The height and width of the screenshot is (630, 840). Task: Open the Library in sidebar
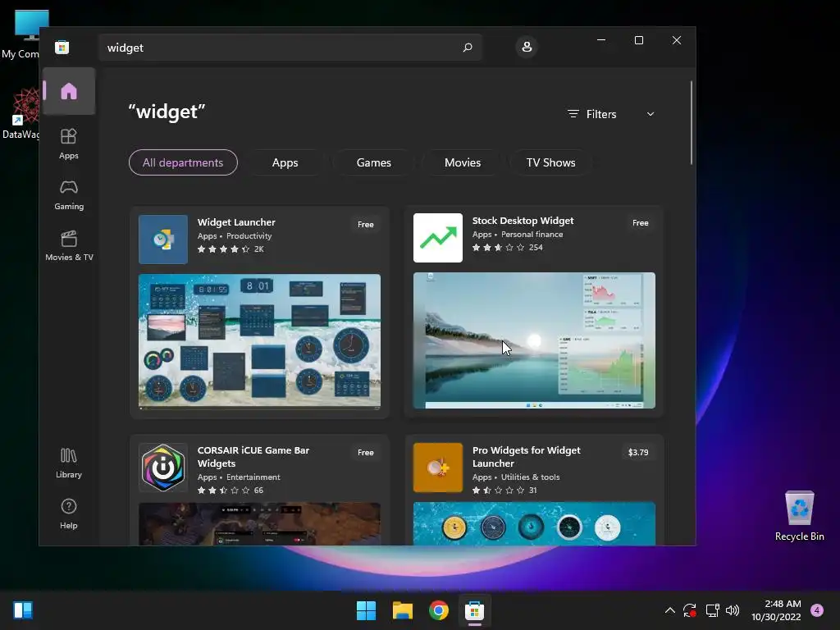[x=69, y=463]
